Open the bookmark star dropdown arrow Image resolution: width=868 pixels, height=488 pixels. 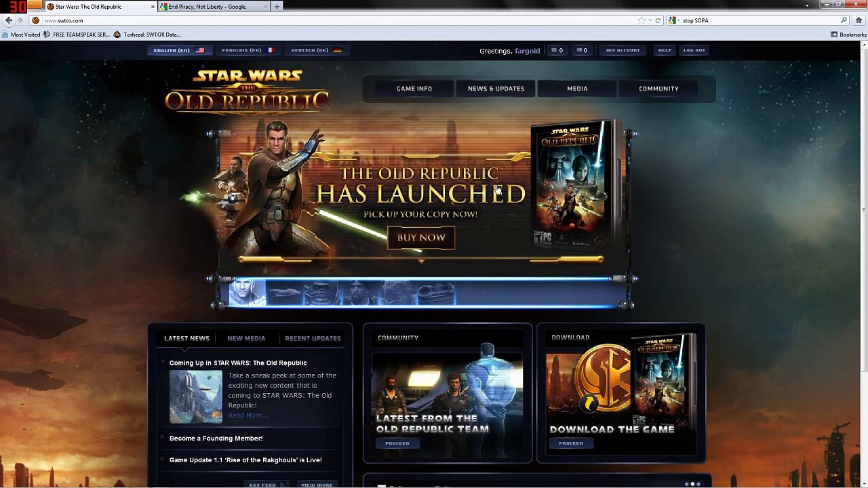tap(650, 20)
